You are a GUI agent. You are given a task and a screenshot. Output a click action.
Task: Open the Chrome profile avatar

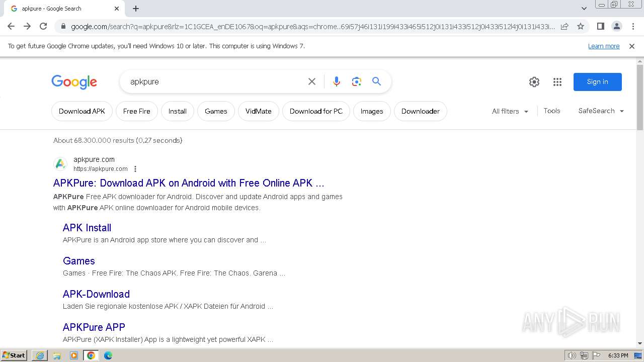click(616, 26)
